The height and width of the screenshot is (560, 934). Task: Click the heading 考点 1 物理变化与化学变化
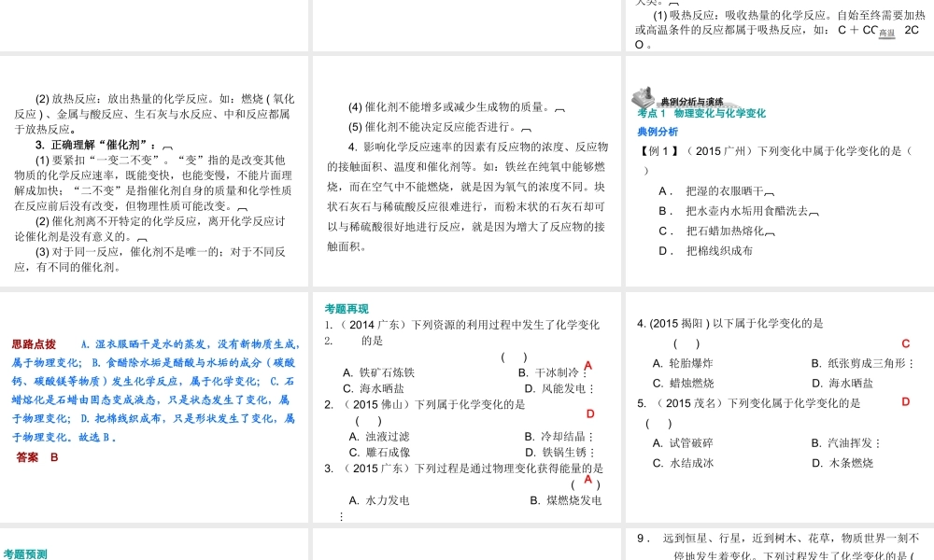point(701,113)
